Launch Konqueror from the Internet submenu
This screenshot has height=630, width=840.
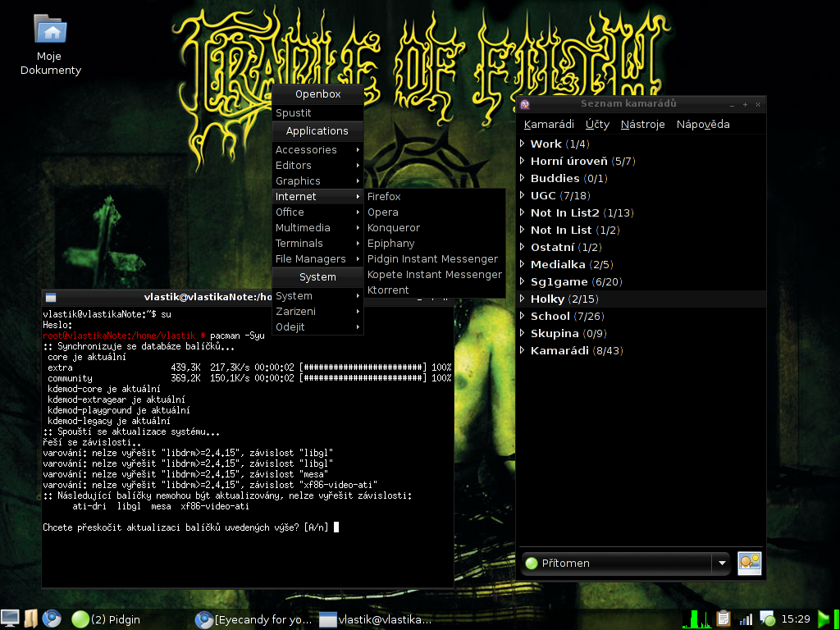435,228
